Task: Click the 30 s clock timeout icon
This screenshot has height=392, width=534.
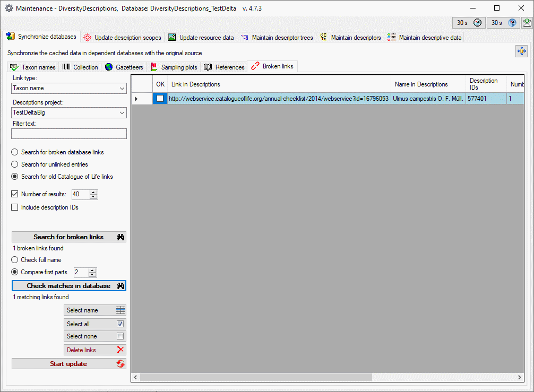Action: pos(477,23)
